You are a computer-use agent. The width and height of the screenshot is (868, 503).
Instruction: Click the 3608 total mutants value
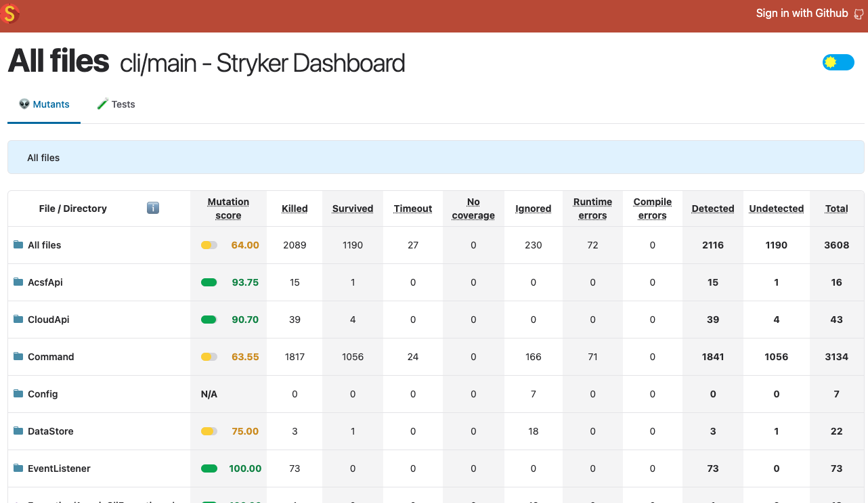(837, 245)
